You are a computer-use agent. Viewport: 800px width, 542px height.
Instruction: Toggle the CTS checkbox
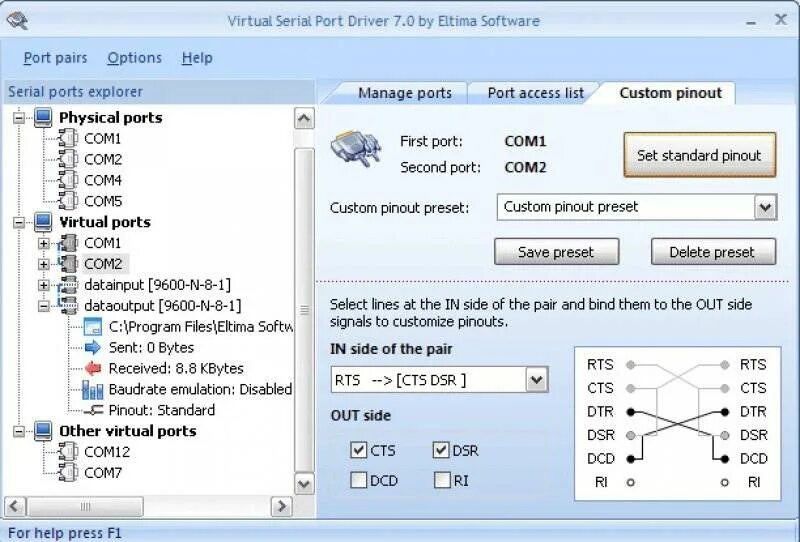pos(359,450)
